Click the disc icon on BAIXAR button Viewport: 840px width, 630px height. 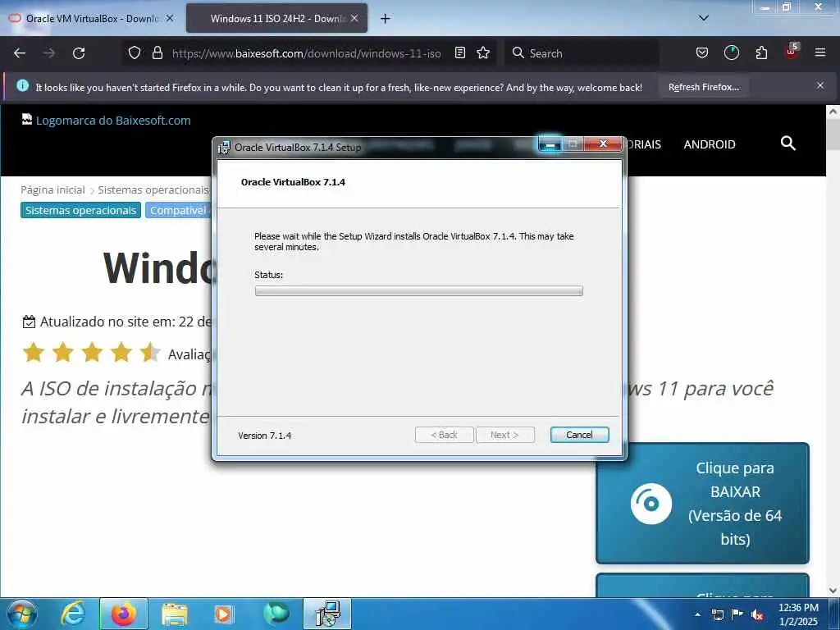[651, 504]
